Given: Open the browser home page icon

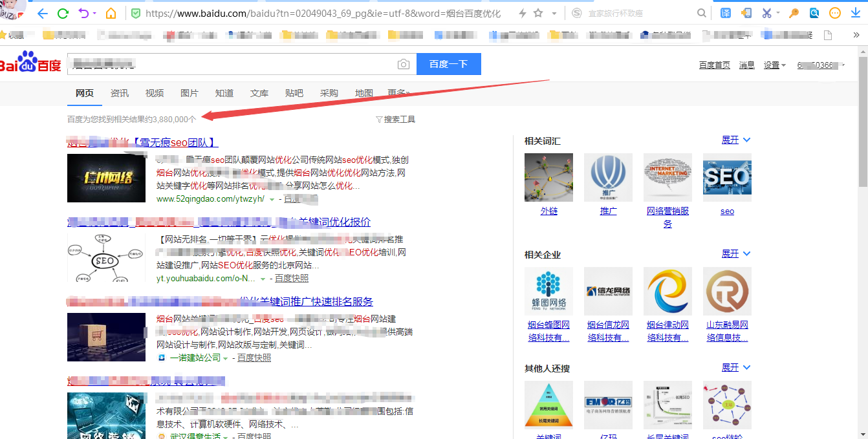Looking at the screenshot, I should pyautogui.click(x=111, y=13).
